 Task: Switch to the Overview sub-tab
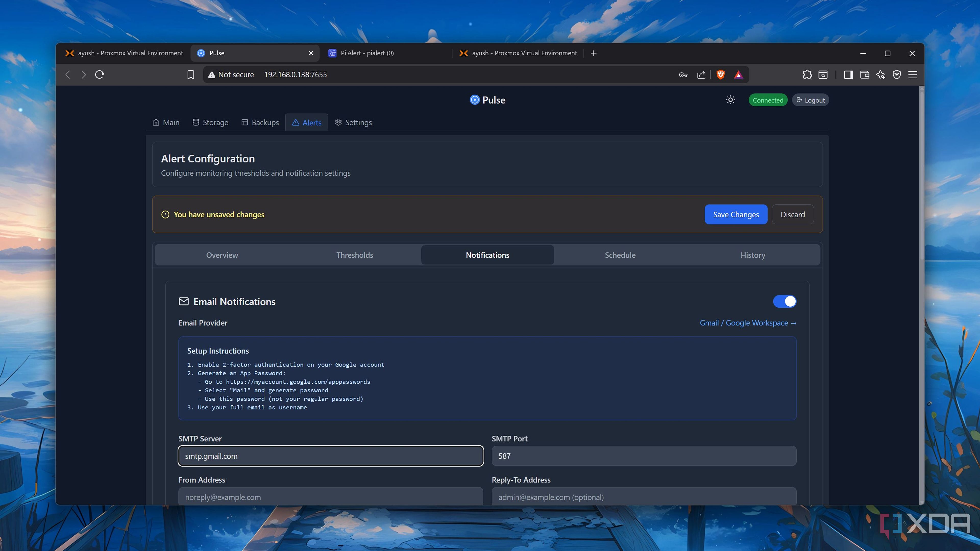point(222,255)
